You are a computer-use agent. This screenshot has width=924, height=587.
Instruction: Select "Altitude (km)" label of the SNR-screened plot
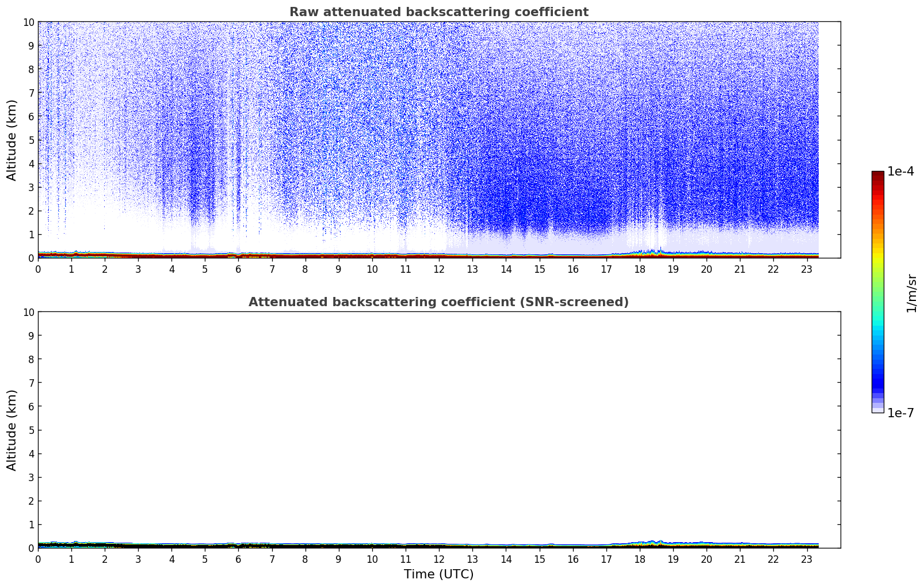point(12,430)
